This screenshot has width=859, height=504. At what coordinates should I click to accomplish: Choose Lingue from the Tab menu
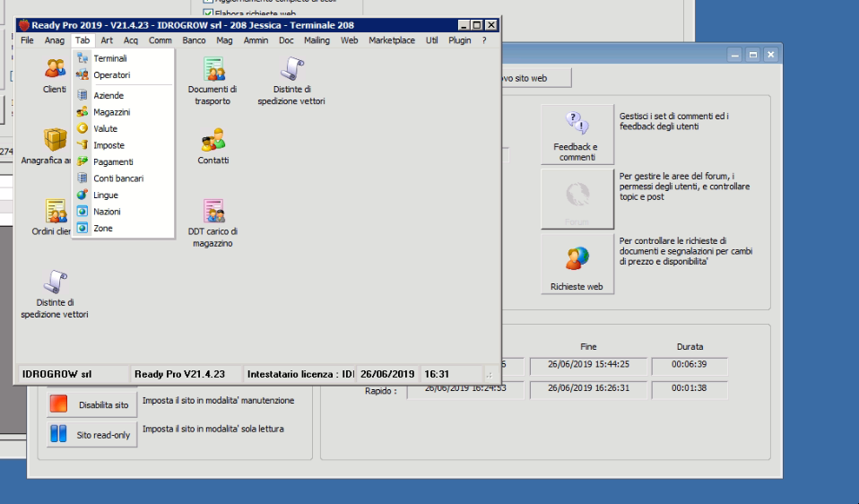pos(123,195)
